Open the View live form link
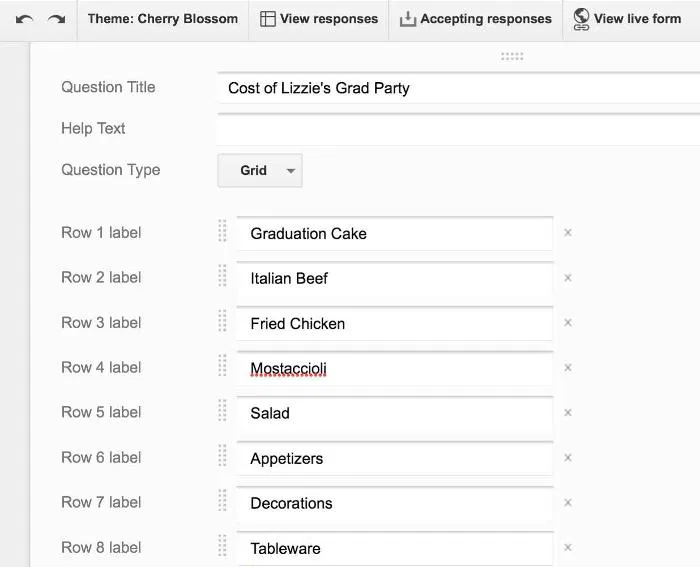 click(x=627, y=19)
